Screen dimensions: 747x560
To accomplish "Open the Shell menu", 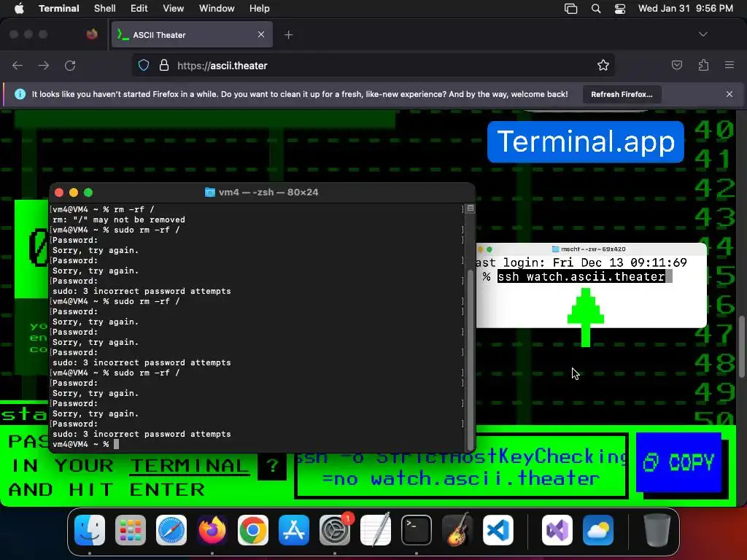I will (x=105, y=9).
